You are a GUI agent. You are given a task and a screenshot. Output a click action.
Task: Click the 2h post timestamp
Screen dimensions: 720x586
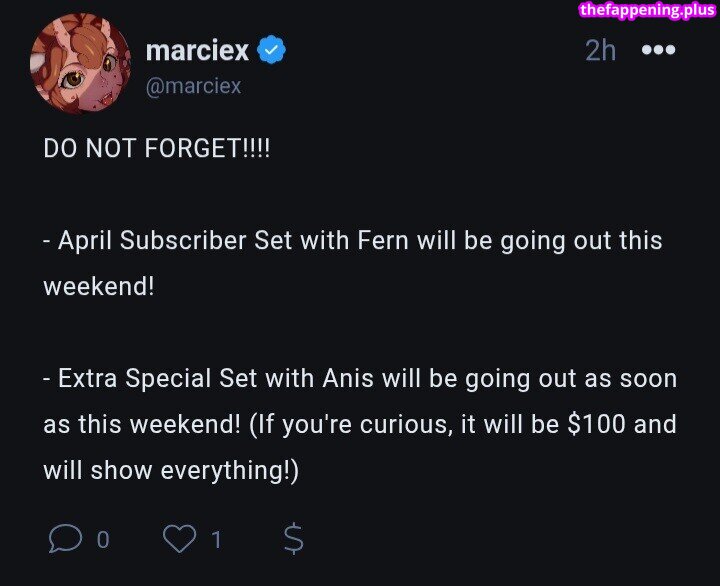click(x=600, y=50)
